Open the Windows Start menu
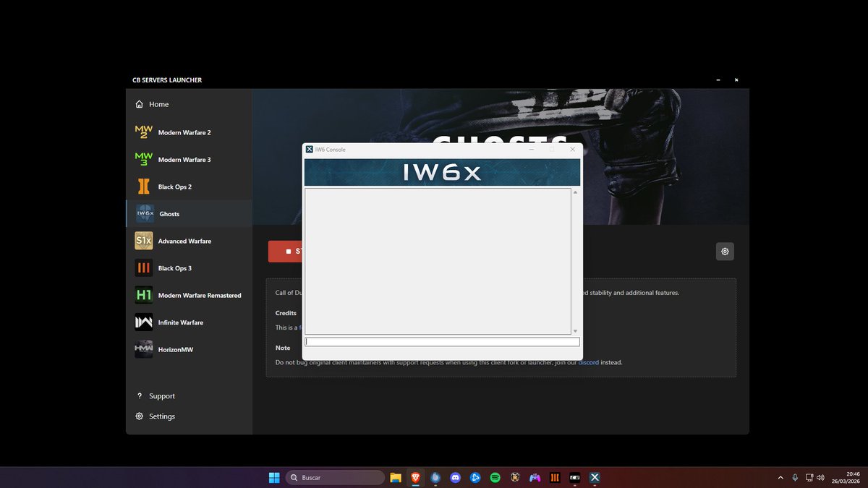Screen dimensions: 868x488 click(274, 478)
